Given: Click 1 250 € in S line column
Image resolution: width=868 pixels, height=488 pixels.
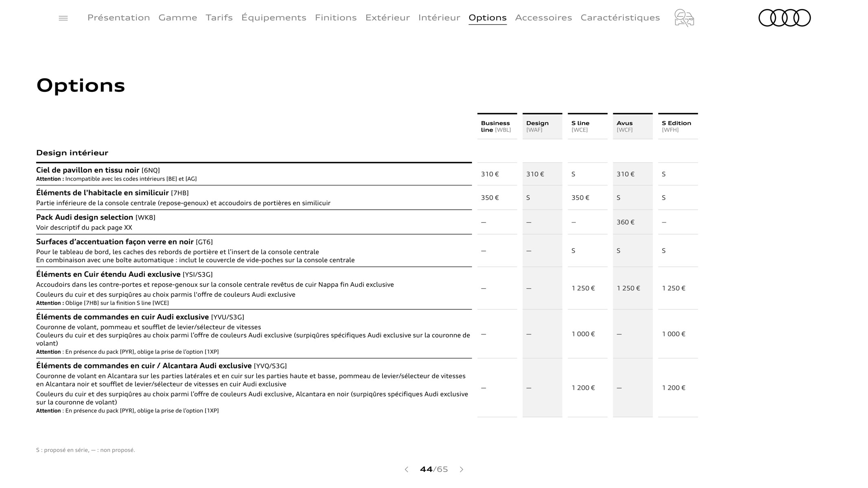Looking at the screenshot, I should pyautogui.click(x=583, y=288).
